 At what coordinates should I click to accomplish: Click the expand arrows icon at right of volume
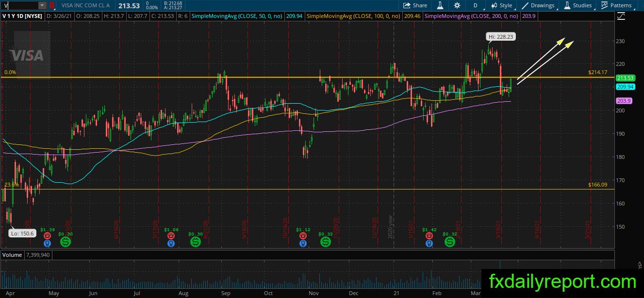click(639, 264)
